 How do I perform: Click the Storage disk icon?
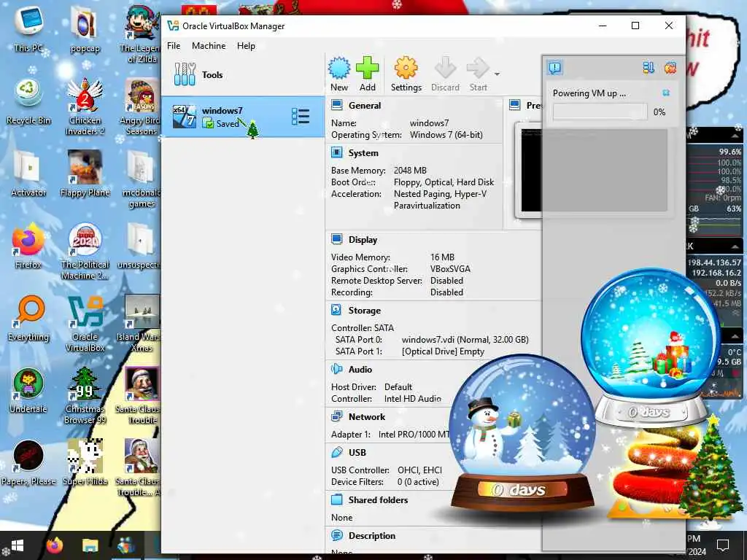pos(336,310)
